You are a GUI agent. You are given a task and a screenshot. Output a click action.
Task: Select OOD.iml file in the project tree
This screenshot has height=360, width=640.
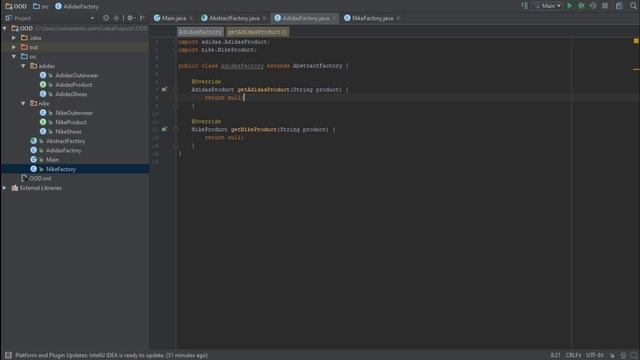pos(40,178)
